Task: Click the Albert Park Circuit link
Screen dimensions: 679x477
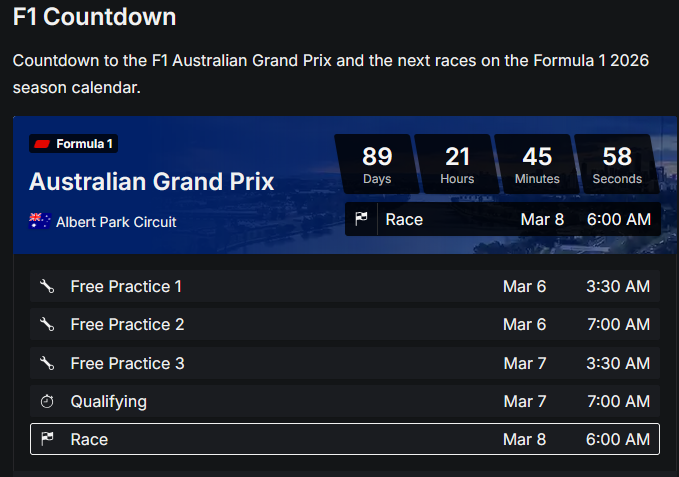Action: click(x=116, y=222)
